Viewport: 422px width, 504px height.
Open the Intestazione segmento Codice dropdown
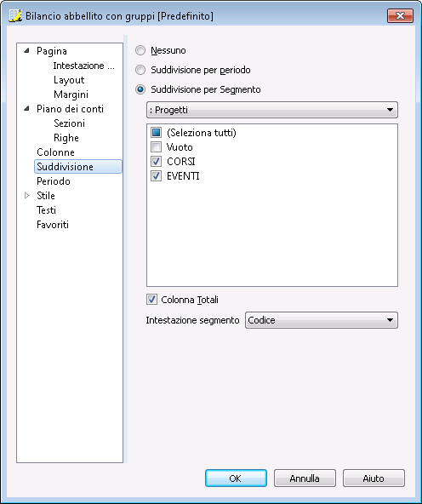click(321, 320)
